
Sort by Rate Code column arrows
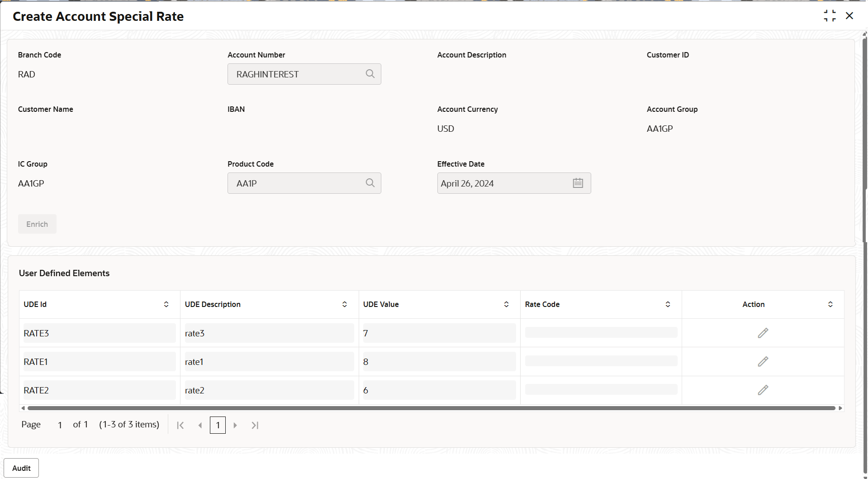tap(668, 304)
